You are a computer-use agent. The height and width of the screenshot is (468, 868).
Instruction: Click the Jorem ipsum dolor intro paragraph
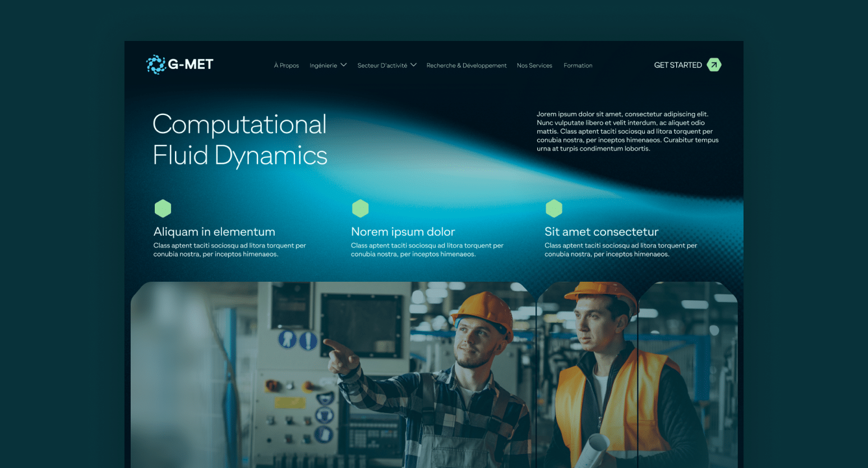(627, 131)
